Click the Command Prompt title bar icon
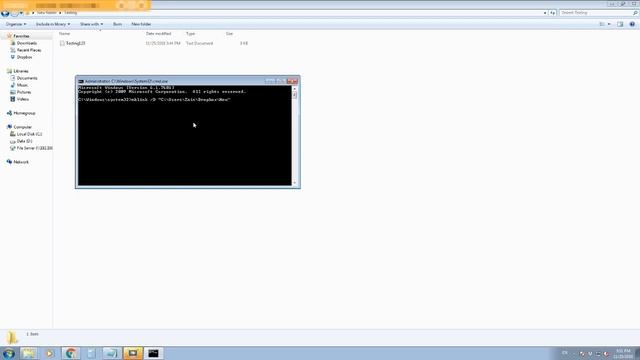This screenshot has height=360, width=640. point(81,81)
